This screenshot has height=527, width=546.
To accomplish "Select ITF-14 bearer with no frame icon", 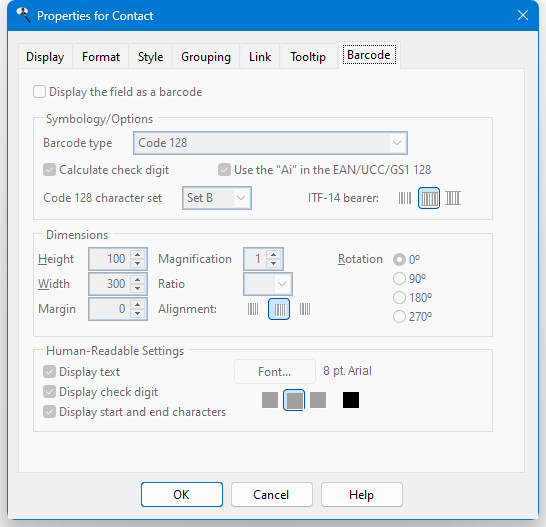I will [x=405, y=198].
